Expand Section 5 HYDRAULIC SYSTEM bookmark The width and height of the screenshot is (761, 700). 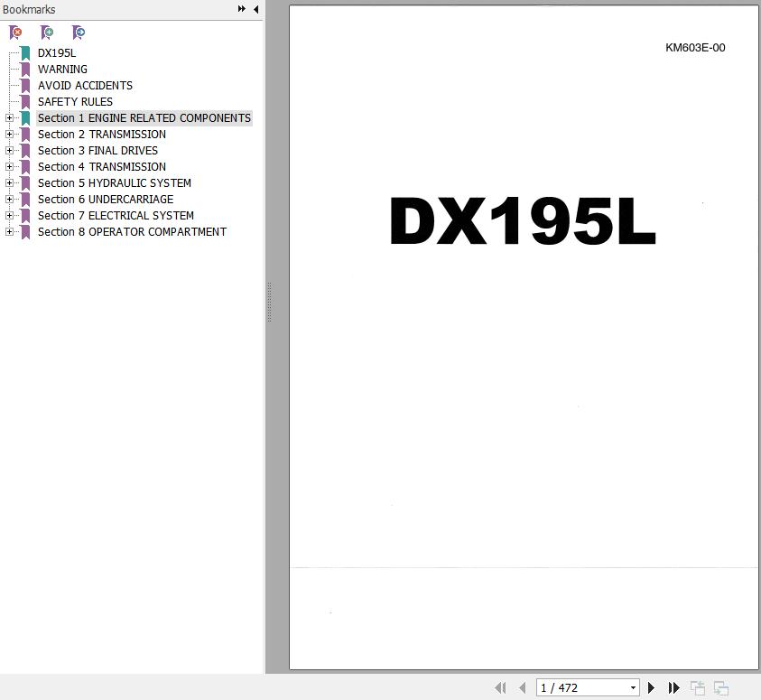[x=9, y=183]
